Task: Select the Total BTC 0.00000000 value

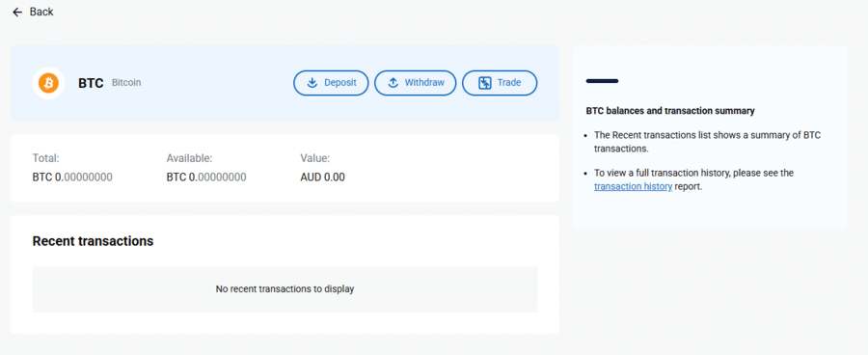Action: pyautogui.click(x=72, y=177)
